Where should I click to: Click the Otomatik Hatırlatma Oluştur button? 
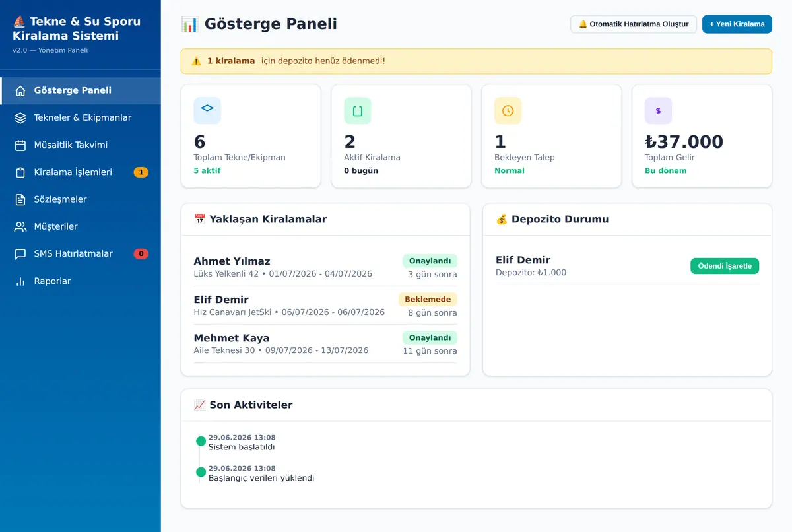(x=634, y=24)
